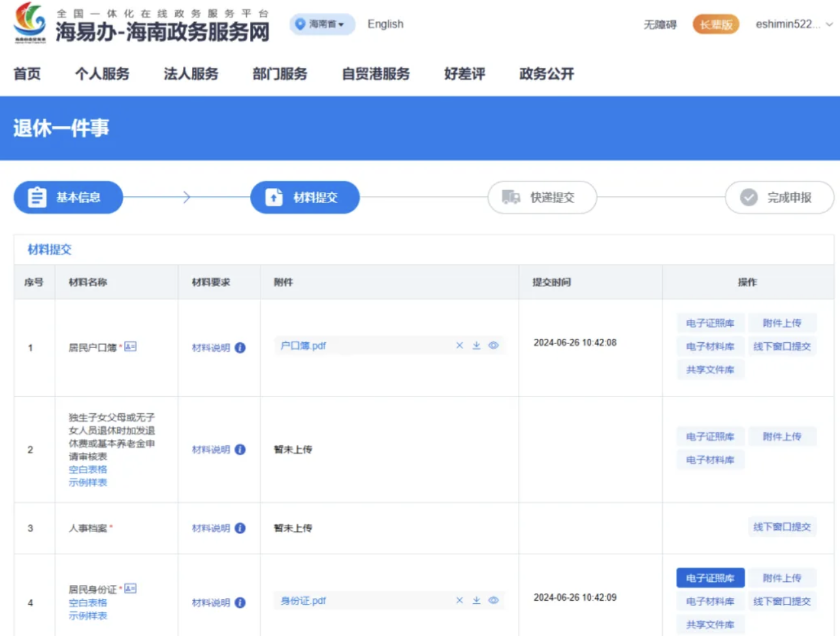Download the 户口簿.pdf file
This screenshot has width=840, height=636.
coord(476,345)
